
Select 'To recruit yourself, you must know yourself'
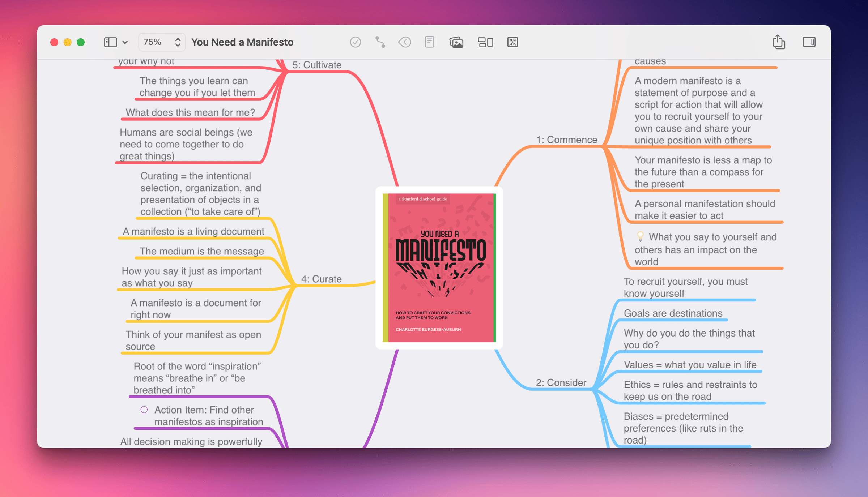pos(685,287)
